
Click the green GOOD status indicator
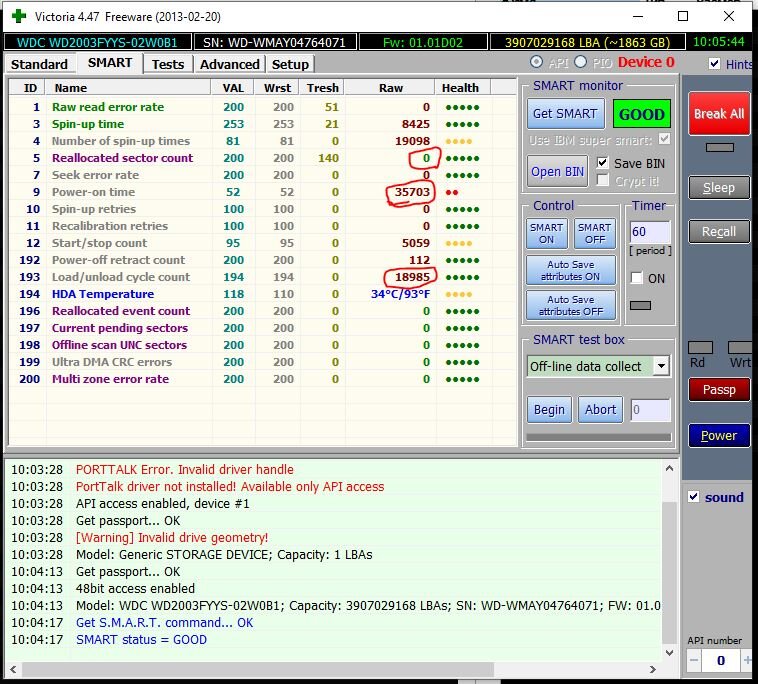click(x=641, y=114)
